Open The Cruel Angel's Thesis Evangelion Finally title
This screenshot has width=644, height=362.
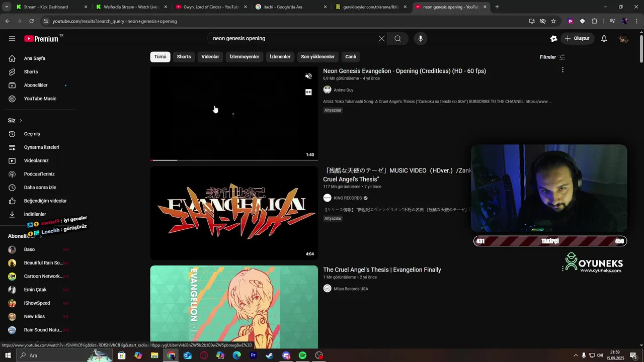382,270
